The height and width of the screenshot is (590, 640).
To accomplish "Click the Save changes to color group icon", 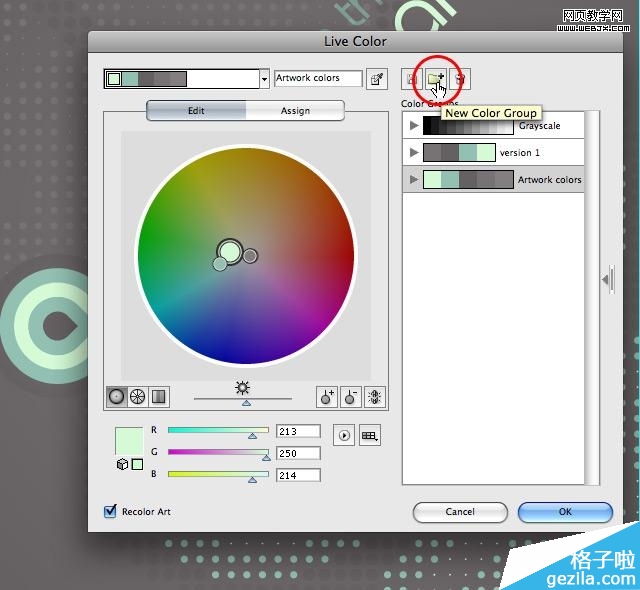I will [411, 79].
